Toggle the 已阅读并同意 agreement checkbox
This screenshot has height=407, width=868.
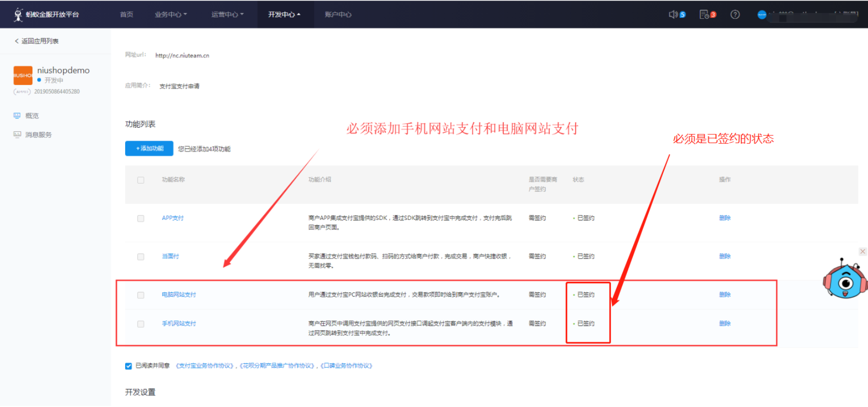[128, 366]
